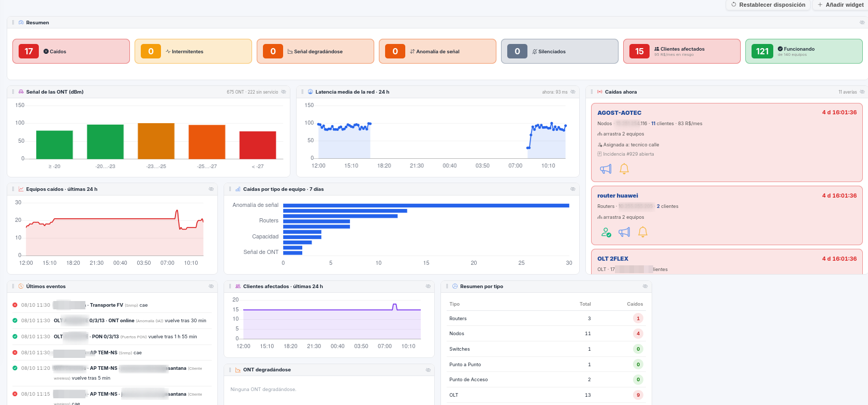Hide the Caídas ahora widget
Screen dimensions: 868x405
(x=862, y=92)
